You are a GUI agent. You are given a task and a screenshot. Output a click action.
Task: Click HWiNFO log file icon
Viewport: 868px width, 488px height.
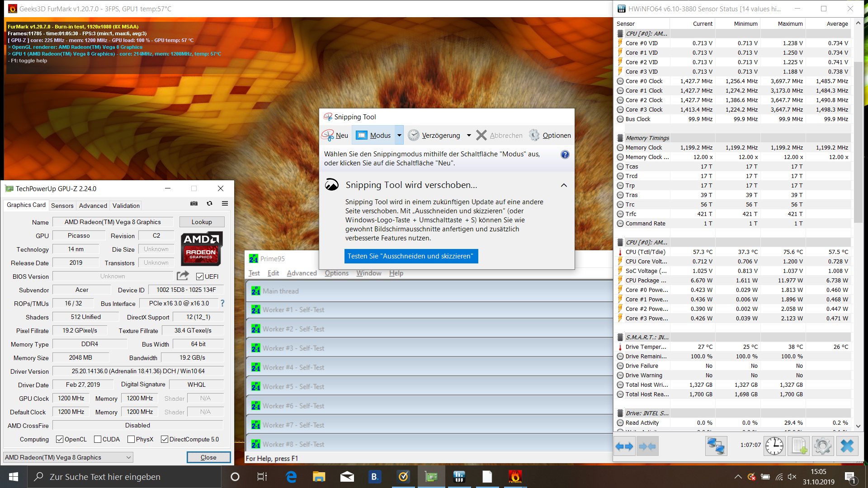click(798, 446)
